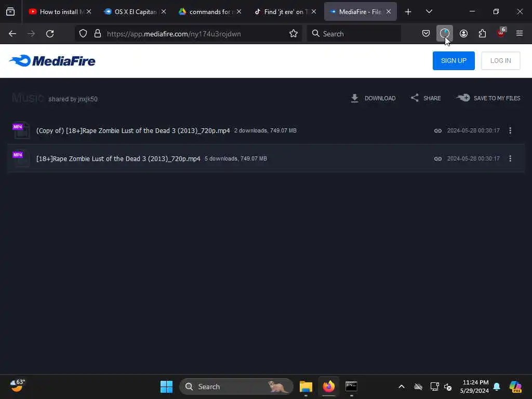Click the (Copy of) file date 2024-05-28 00:30:17
532x399 pixels.
[x=473, y=130]
